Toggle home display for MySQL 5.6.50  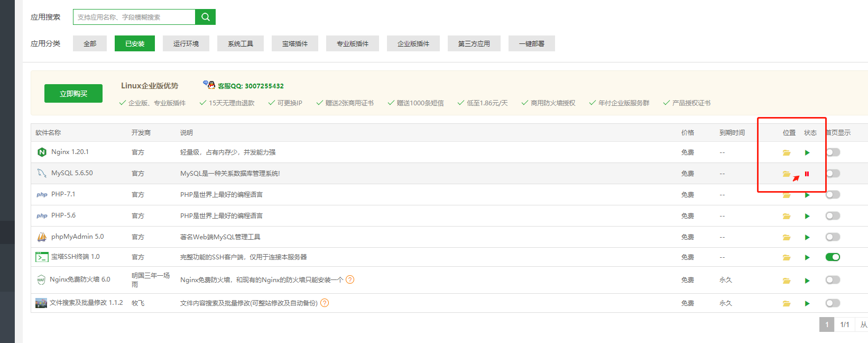833,174
